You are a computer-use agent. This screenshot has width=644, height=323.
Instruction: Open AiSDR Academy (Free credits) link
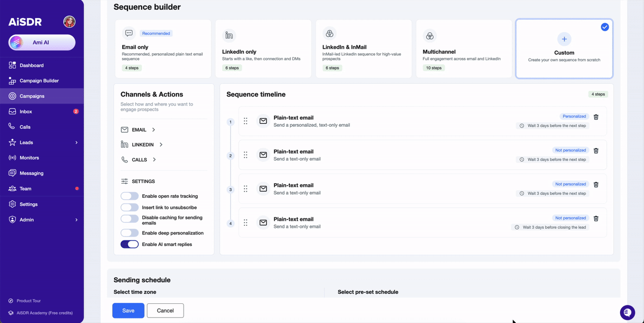pos(41,313)
